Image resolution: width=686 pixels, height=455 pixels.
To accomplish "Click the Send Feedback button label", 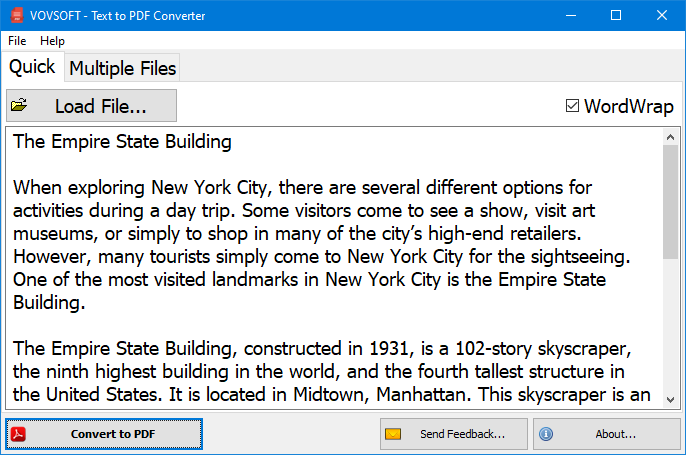I will (x=462, y=434).
